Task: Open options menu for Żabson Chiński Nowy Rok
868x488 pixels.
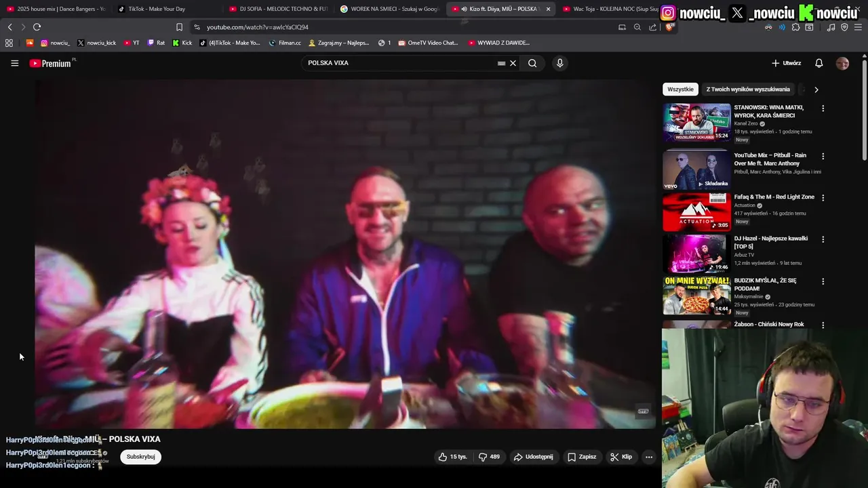Action: 823,325
